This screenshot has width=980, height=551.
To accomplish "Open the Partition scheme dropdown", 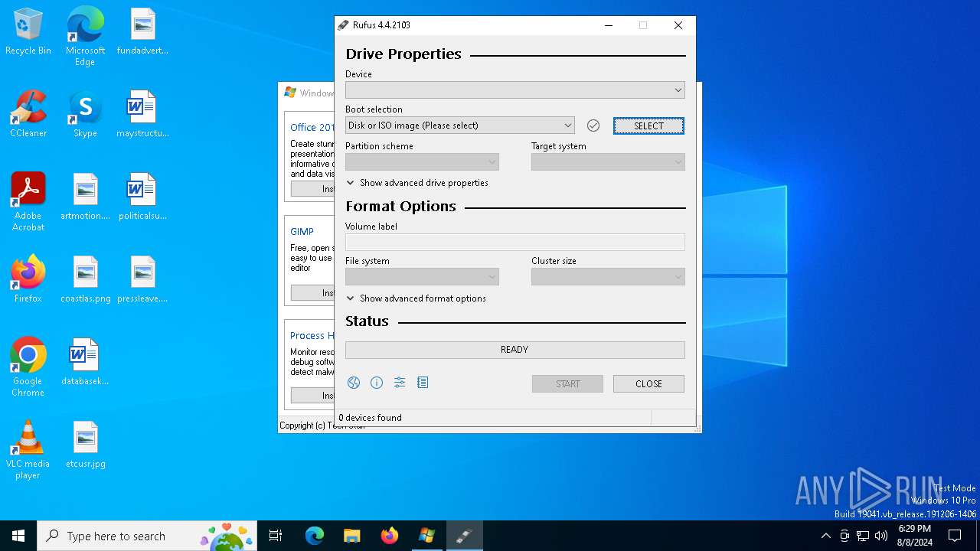I will (422, 162).
